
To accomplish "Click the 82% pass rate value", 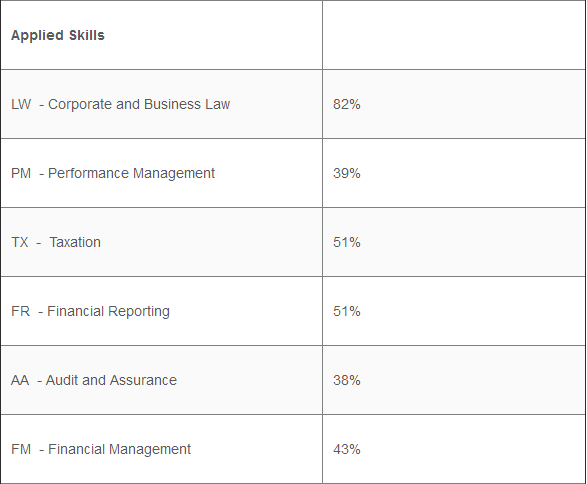I will coord(347,104).
